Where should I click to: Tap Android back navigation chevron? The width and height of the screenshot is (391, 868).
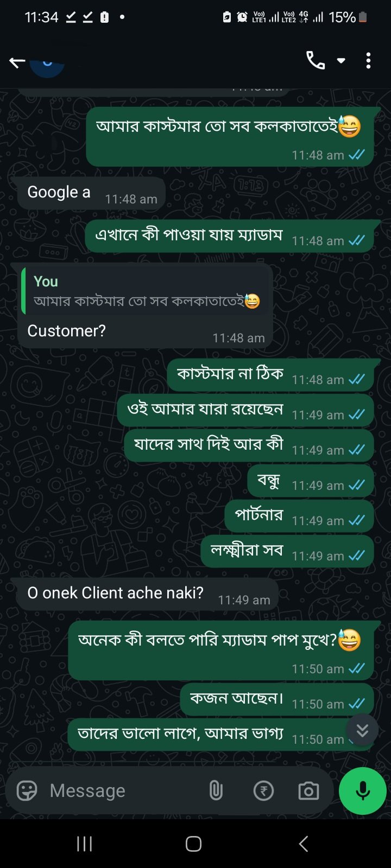pos(304,844)
